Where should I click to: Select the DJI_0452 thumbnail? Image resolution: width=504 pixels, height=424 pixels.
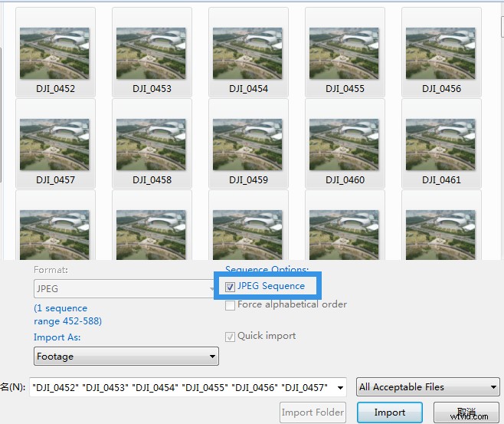(x=54, y=53)
